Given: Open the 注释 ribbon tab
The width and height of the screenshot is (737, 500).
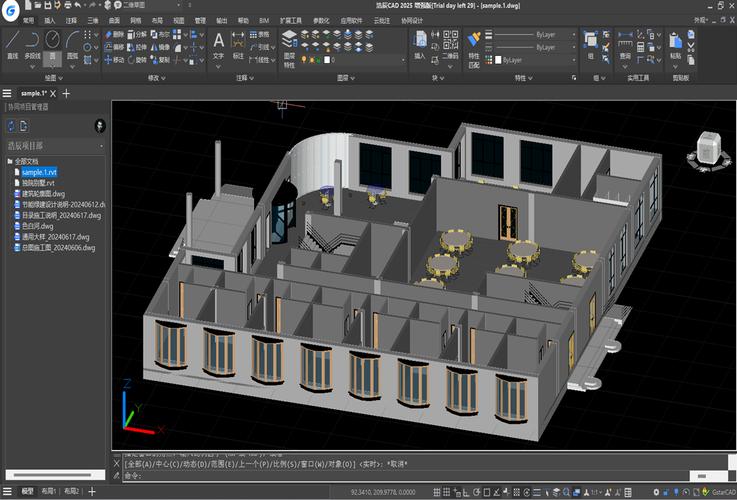Looking at the screenshot, I should pos(71,20).
